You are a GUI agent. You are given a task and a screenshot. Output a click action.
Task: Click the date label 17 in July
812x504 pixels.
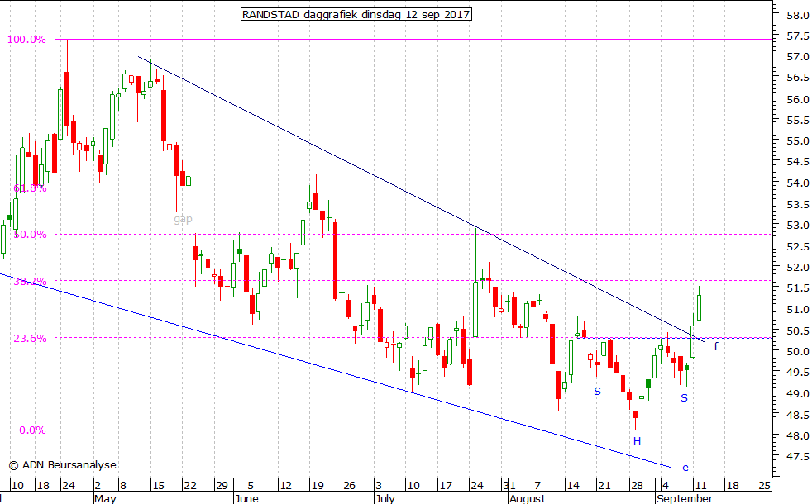(446, 485)
